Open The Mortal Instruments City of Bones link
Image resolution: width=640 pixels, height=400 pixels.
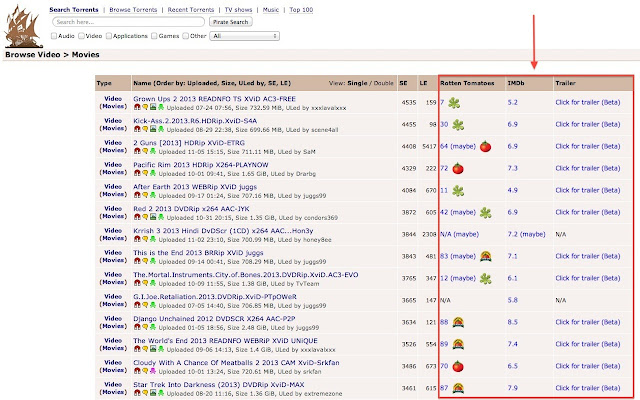point(246,275)
